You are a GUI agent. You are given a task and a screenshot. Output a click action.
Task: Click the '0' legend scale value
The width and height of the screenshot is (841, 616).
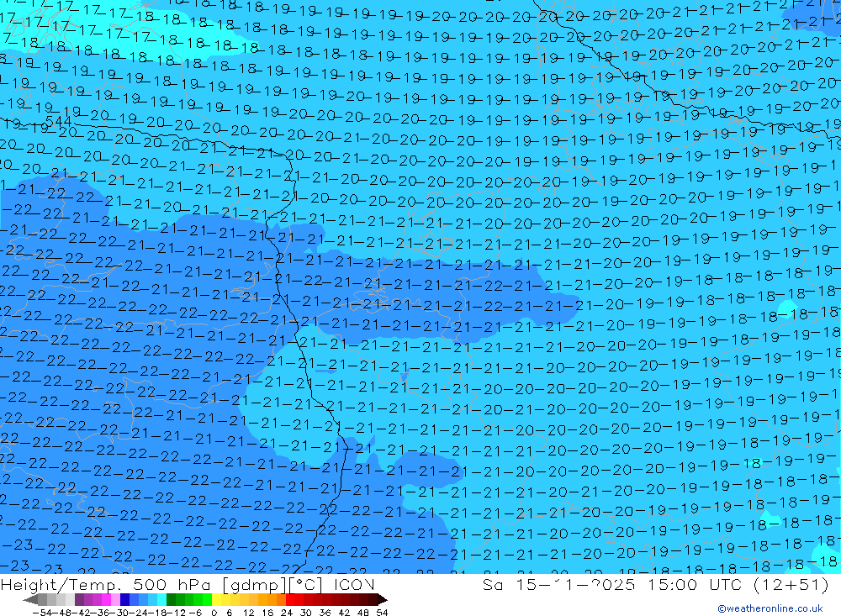(x=214, y=613)
